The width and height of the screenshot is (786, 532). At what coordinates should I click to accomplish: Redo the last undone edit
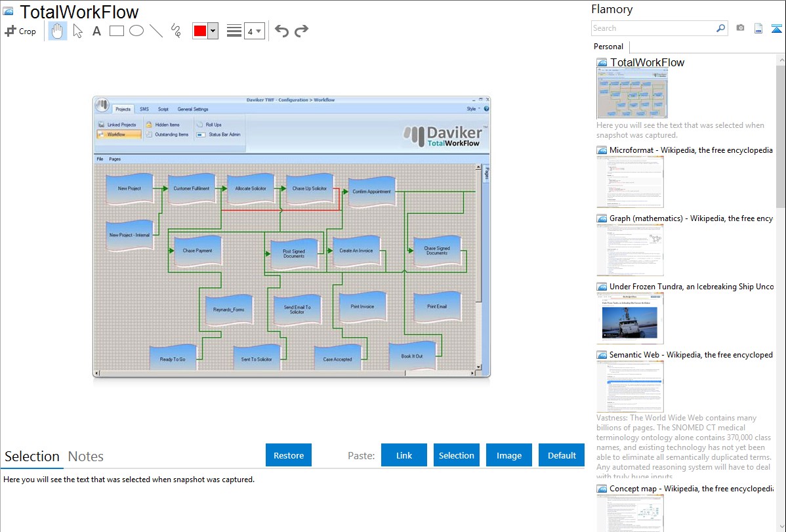coord(301,31)
